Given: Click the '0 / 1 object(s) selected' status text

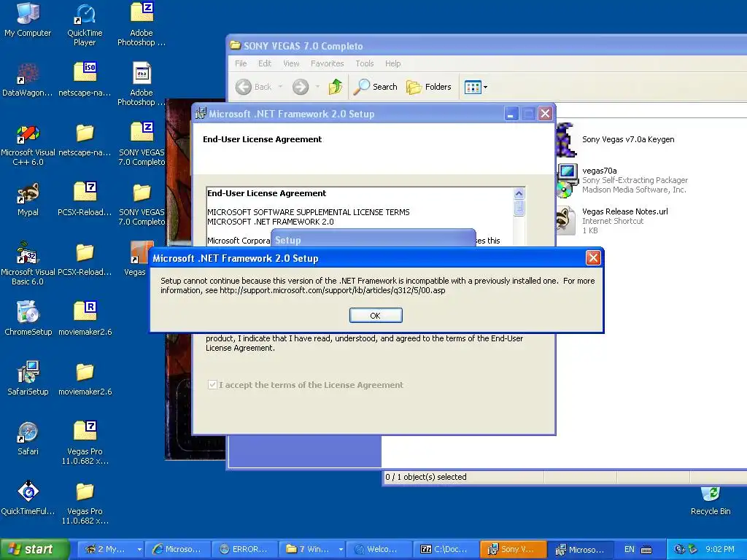Looking at the screenshot, I should pyautogui.click(x=426, y=477).
